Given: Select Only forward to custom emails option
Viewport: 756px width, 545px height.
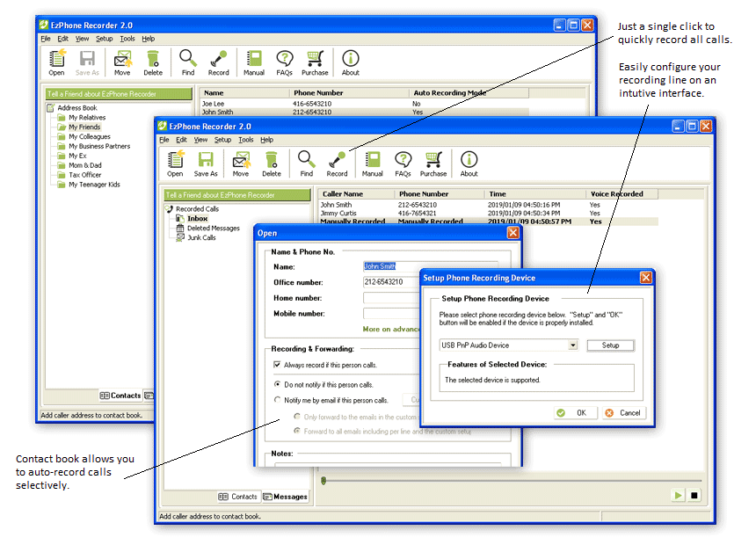Looking at the screenshot, I should pyautogui.click(x=297, y=417).
